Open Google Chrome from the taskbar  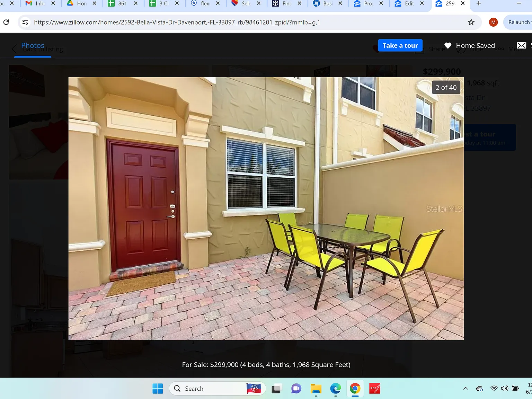coord(355,389)
